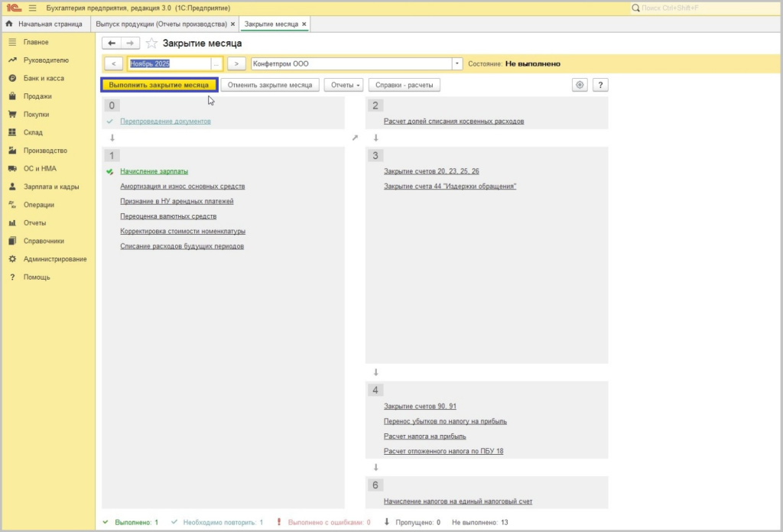This screenshot has height=532, width=783.
Task: Open organization dropdown for Конфетпром ООО
Action: [457, 64]
